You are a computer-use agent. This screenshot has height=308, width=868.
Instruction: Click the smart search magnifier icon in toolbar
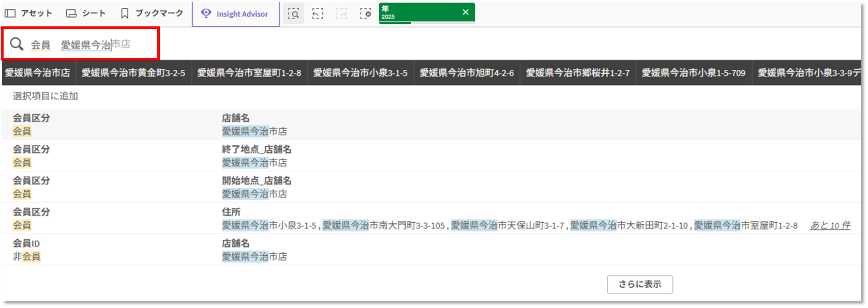[293, 14]
